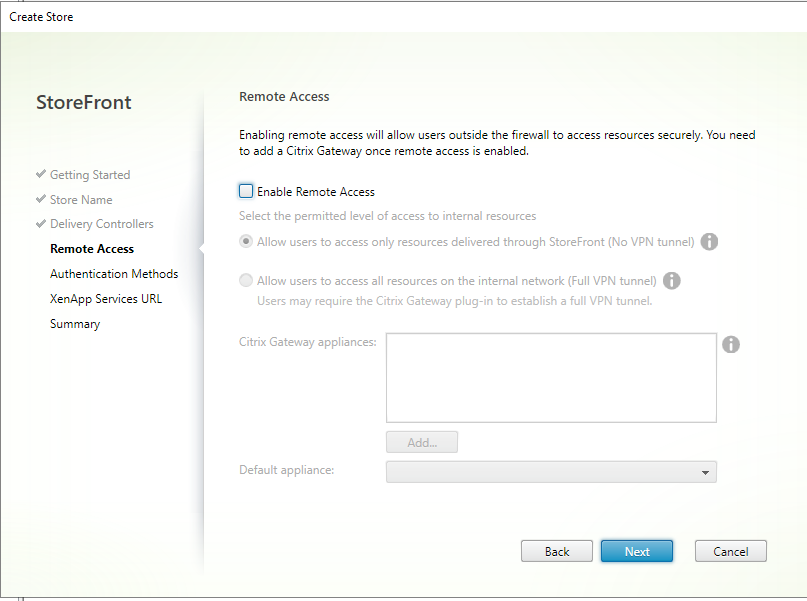The width and height of the screenshot is (807, 601).
Task: Go to Authentication Methods step in sidebar
Action: [114, 274]
